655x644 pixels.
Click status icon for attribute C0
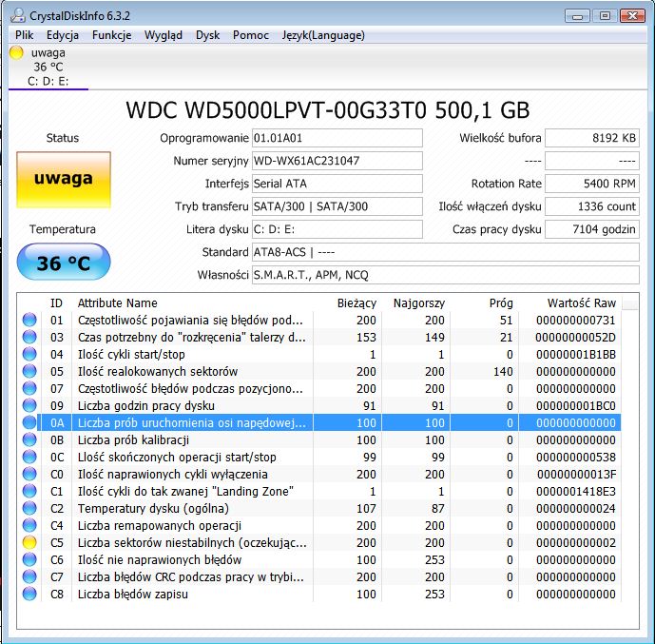(x=29, y=474)
